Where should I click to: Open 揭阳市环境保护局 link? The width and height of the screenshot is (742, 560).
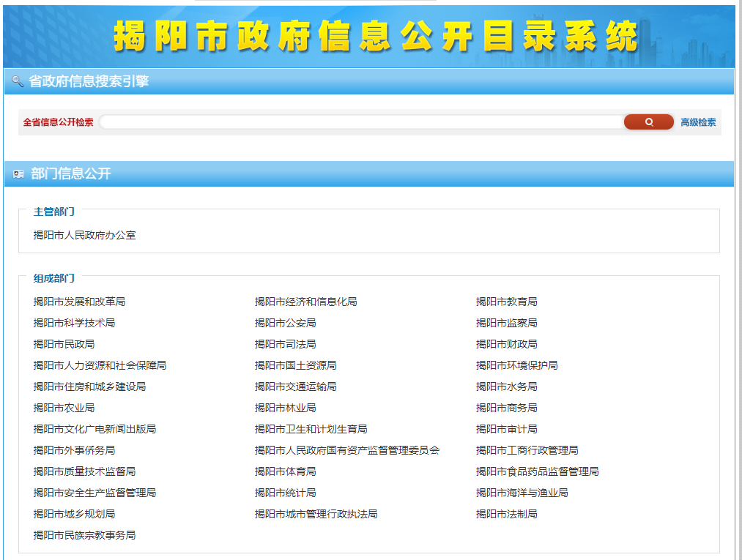point(516,365)
